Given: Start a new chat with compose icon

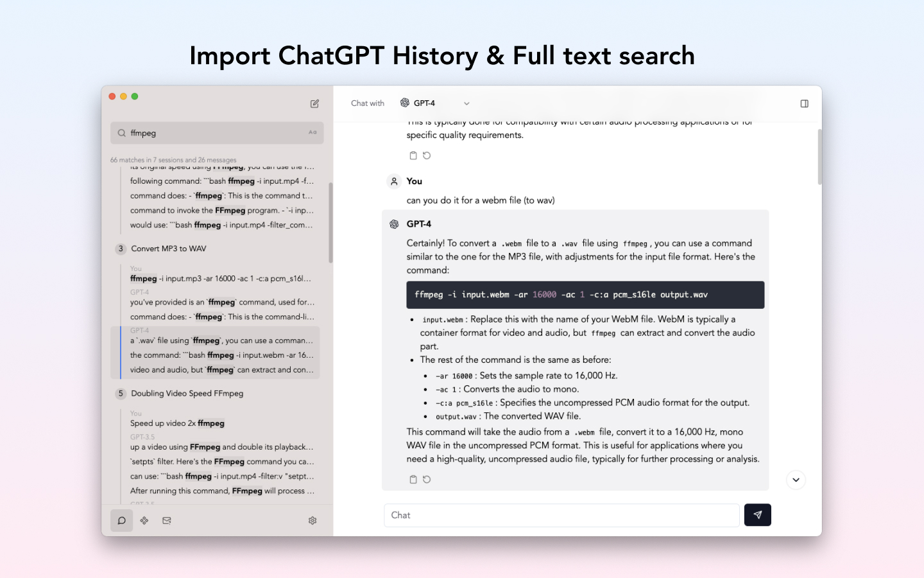Looking at the screenshot, I should [x=314, y=103].
